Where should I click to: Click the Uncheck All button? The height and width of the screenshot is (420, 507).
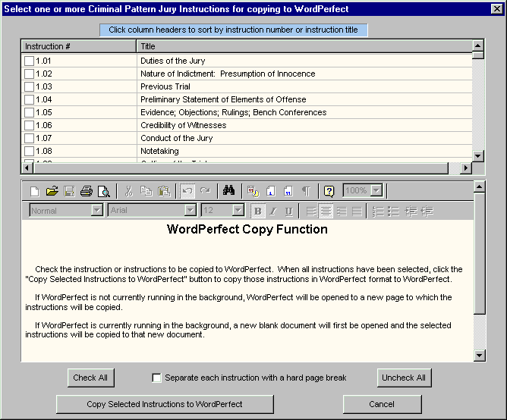pos(404,378)
